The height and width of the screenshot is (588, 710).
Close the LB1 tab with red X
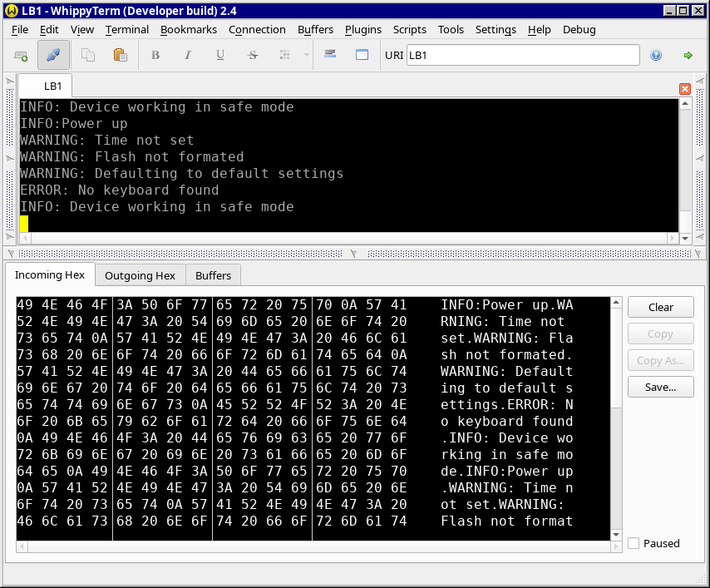point(685,89)
